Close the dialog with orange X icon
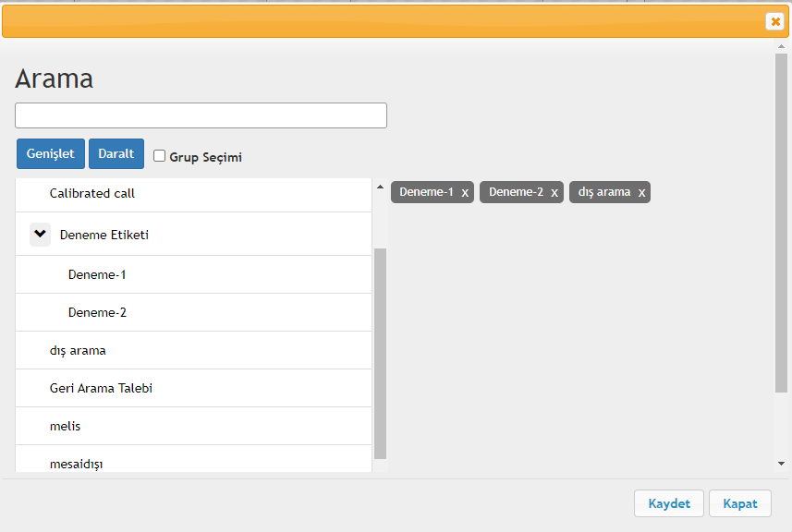 coord(775,21)
